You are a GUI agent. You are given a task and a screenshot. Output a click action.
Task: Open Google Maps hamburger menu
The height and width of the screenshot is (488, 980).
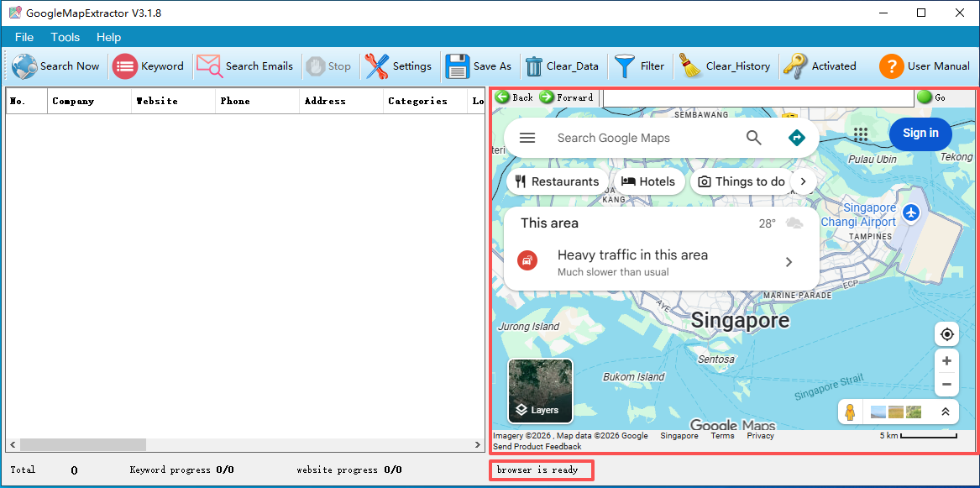[527, 138]
